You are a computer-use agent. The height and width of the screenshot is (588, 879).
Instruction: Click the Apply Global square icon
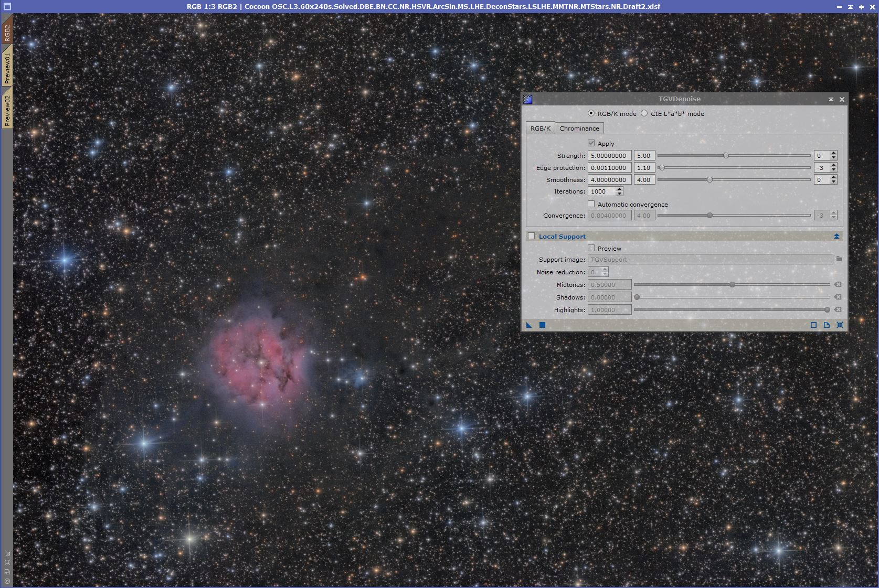point(543,325)
